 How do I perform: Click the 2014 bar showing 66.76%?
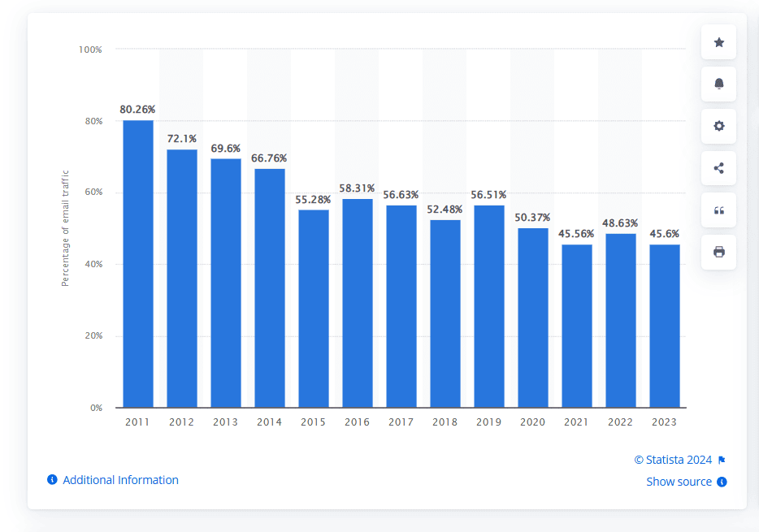pyautogui.click(x=269, y=288)
